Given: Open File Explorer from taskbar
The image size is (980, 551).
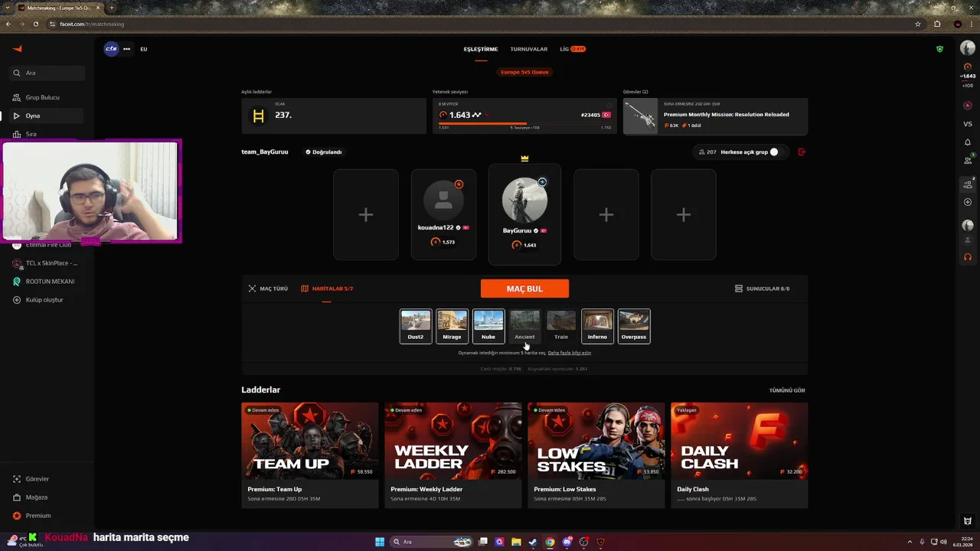Looking at the screenshot, I should [x=516, y=542].
